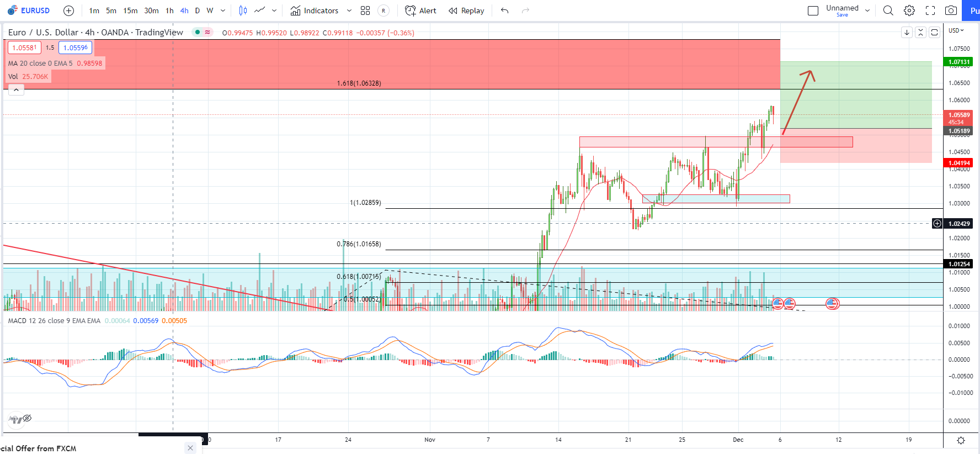The image size is (980, 454).
Task: Select the 1(1.02859) Fibonacci label
Action: (365, 203)
